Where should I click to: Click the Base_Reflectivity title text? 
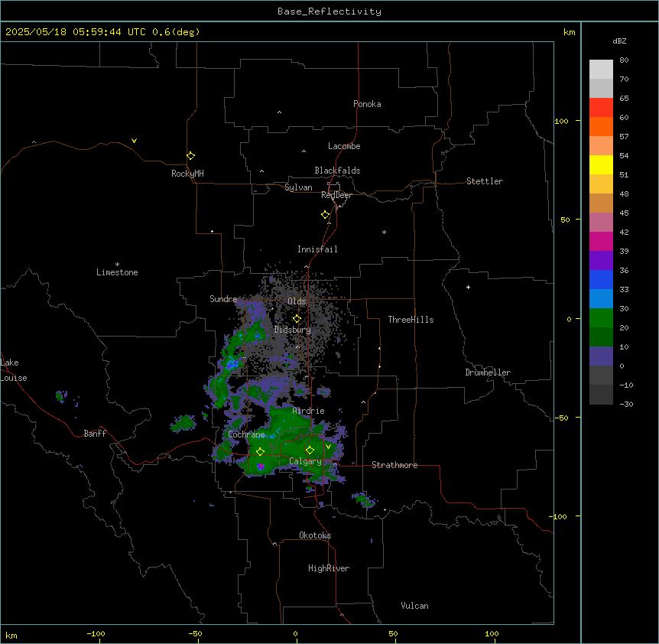pyautogui.click(x=329, y=11)
